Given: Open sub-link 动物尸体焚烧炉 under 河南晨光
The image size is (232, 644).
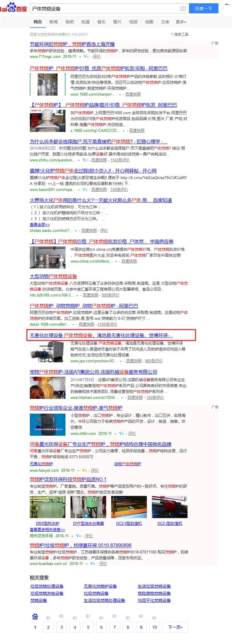Looking at the screenshot, I should (128, 464).
